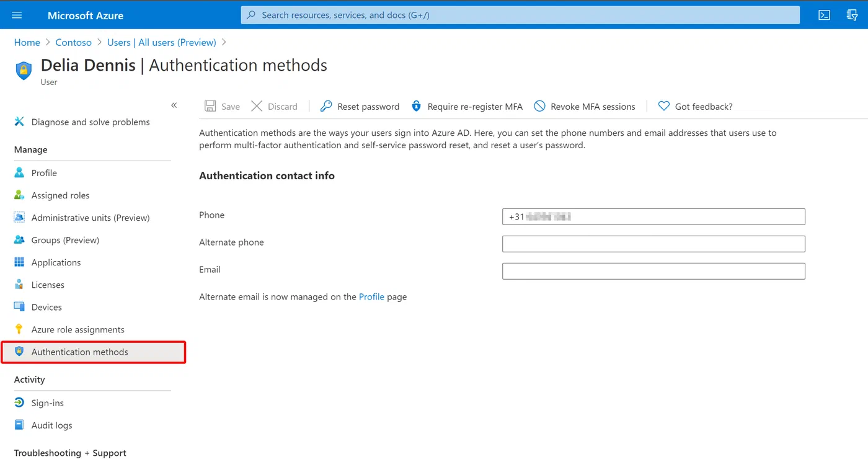Screen dimensions: 868x462
Task: Open the Licenses menu item
Action: click(48, 285)
